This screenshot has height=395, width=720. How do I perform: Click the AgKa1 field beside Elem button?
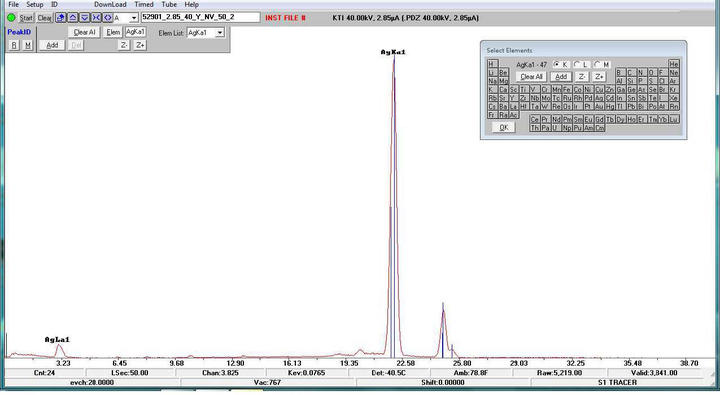click(135, 32)
